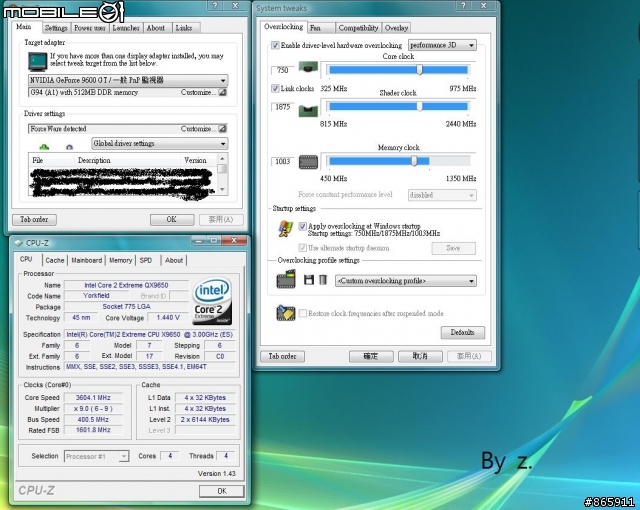This screenshot has height=510, width=640.
Task: Click OK button in CPU-Z window
Action: click(222, 491)
